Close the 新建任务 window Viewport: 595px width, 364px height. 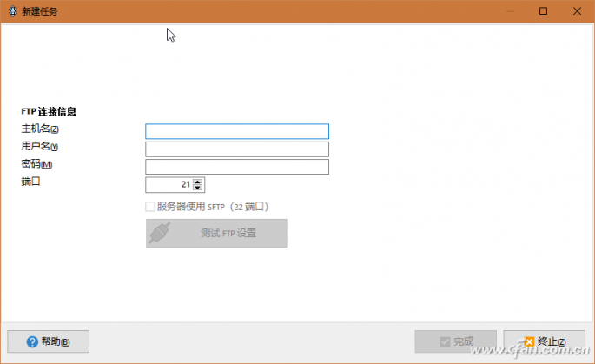(577, 11)
